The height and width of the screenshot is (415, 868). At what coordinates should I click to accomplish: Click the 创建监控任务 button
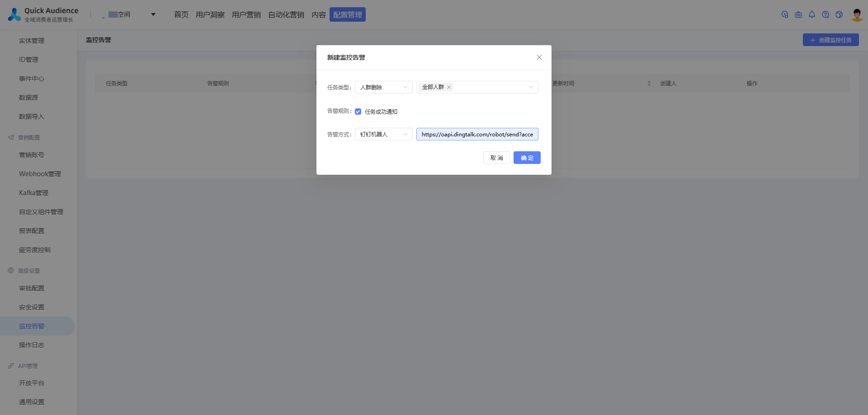831,40
